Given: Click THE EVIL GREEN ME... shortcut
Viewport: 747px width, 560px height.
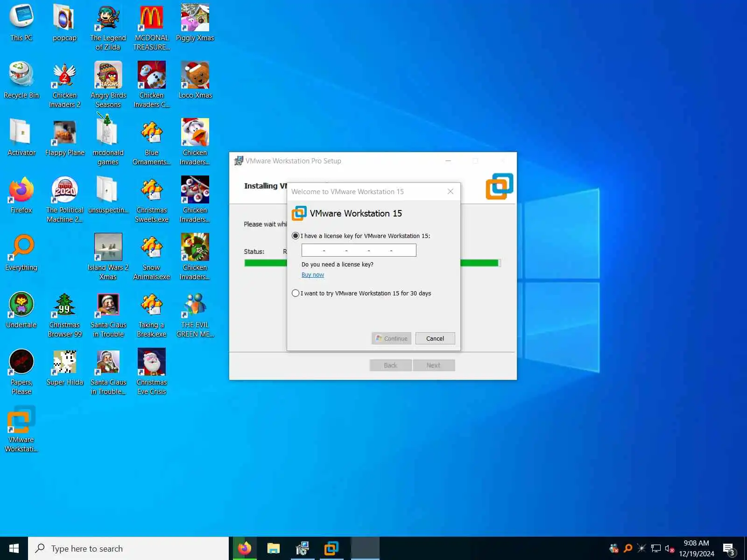Looking at the screenshot, I should (195, 315).
